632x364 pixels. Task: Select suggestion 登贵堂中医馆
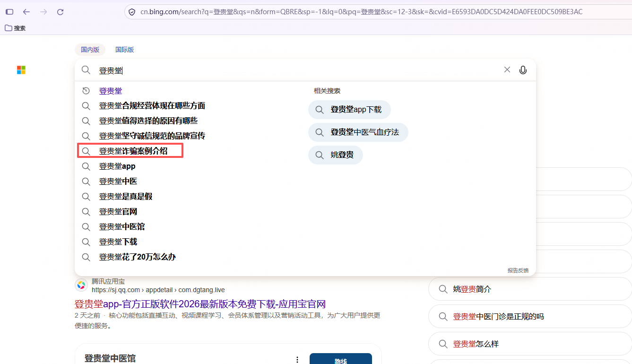(122, 227)
